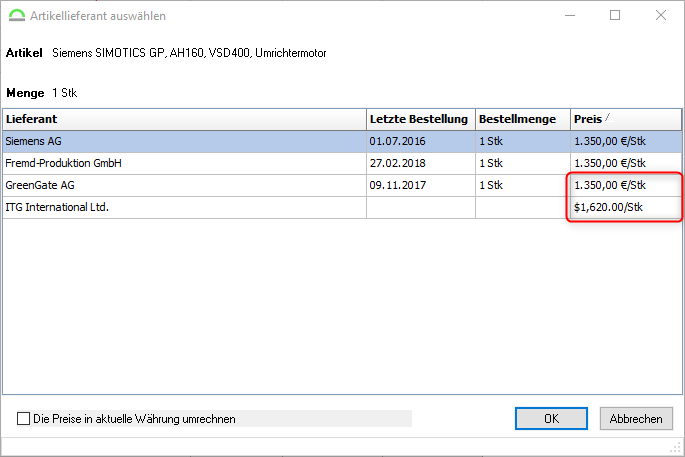Click the date 09.11.2017 cell
The height and width of the screenshot is (457, 685).
tap(421, 185)
